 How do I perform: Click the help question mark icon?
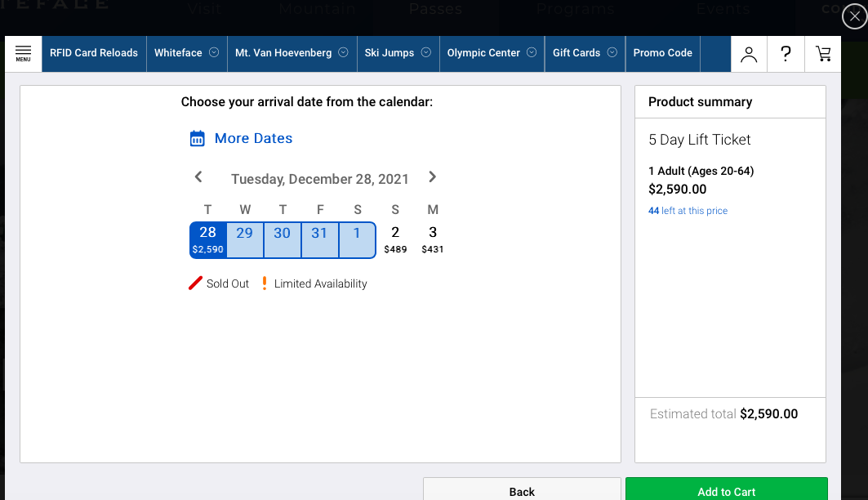point(786,54)
